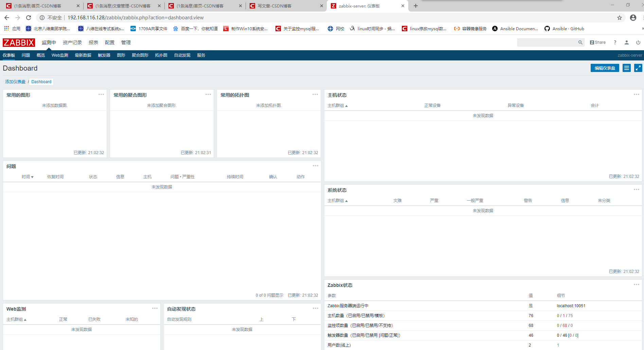Screen dimensions: 644x350
Task: Open options menu for 主机状态 widget
Action: [x=637, y=95]
